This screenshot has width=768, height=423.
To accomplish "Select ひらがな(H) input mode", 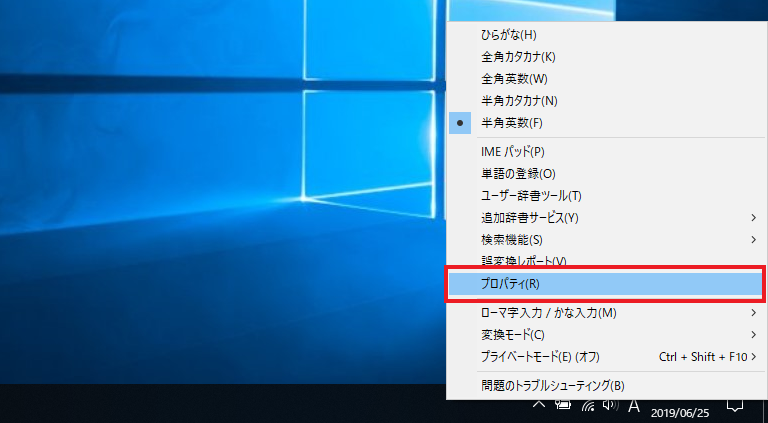I will 508,35.
